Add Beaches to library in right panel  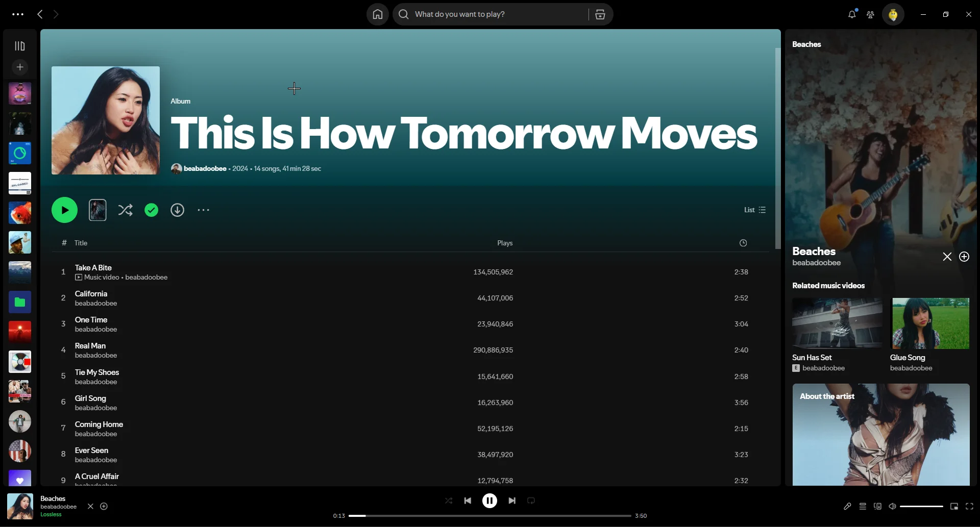[964, 257]
